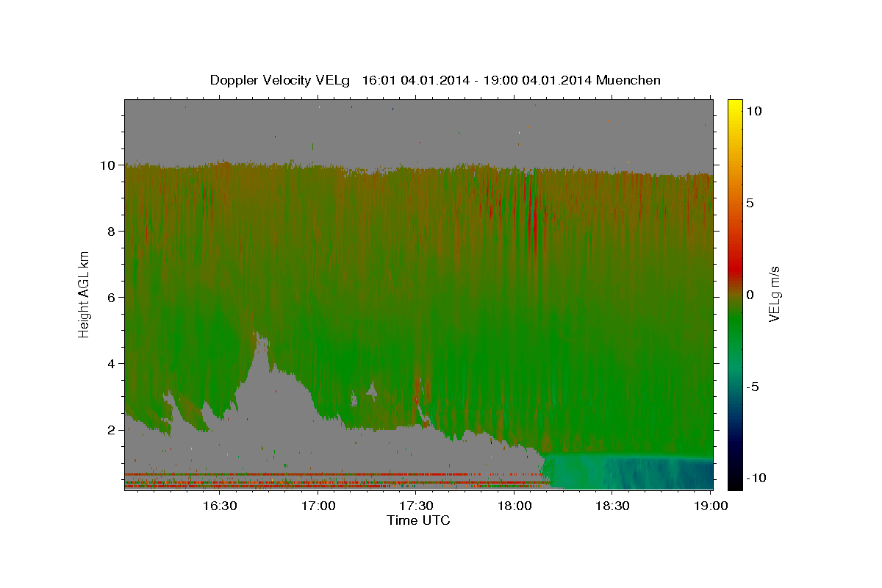Click the height axis '10' label
882x588 pixels.
(108, 165)
